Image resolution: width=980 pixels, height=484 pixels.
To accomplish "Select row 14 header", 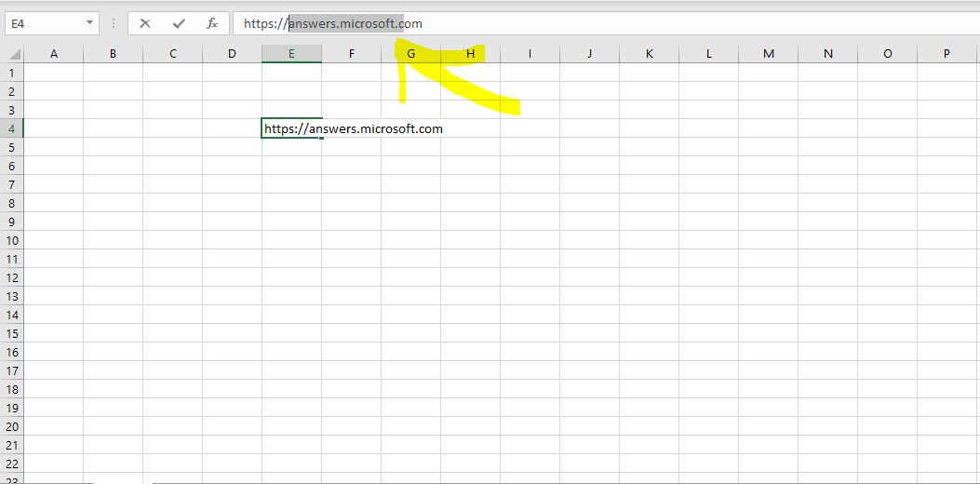I will [11, 315].
